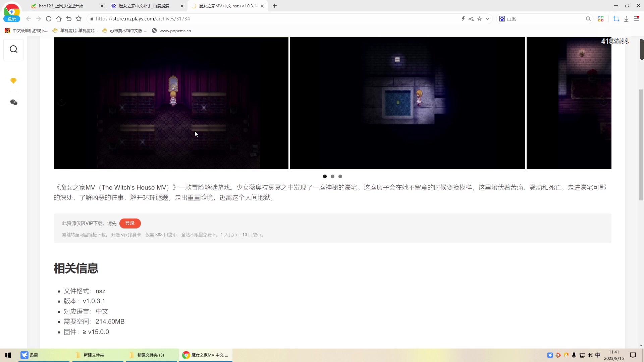Open a new browser tab
Screen dimensions: 644x362
pos(275,6)
